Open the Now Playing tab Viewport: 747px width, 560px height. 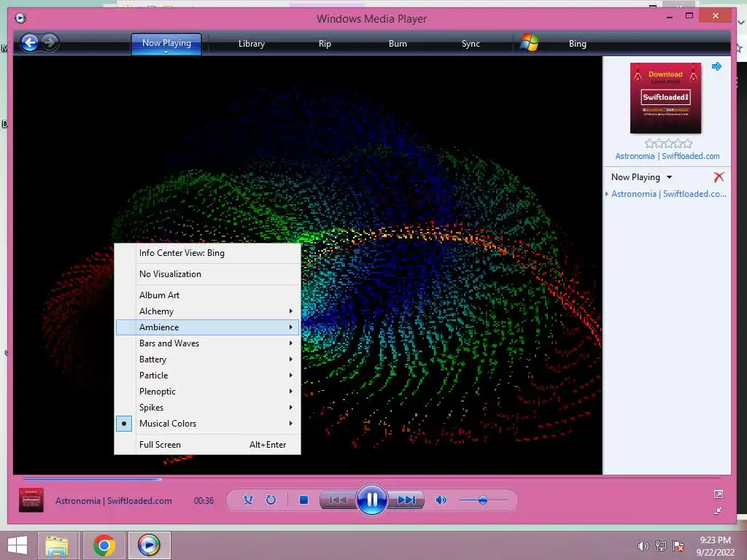point(166,43)
